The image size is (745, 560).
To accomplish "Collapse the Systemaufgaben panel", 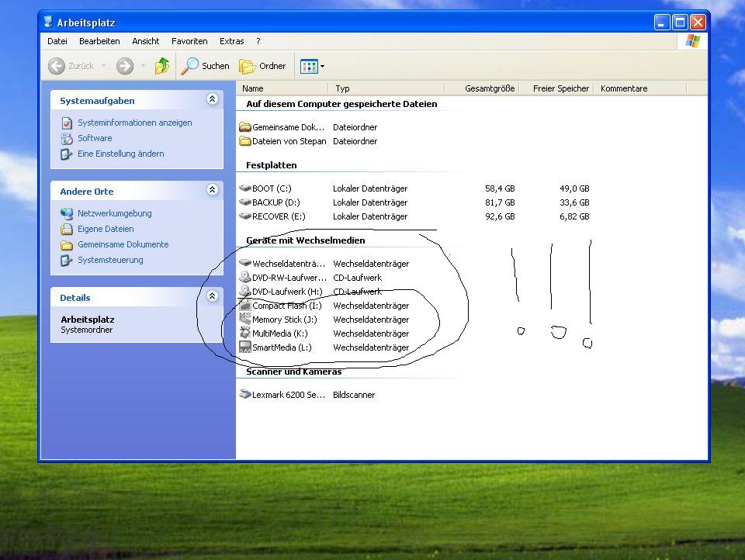I will click(212, 100).
